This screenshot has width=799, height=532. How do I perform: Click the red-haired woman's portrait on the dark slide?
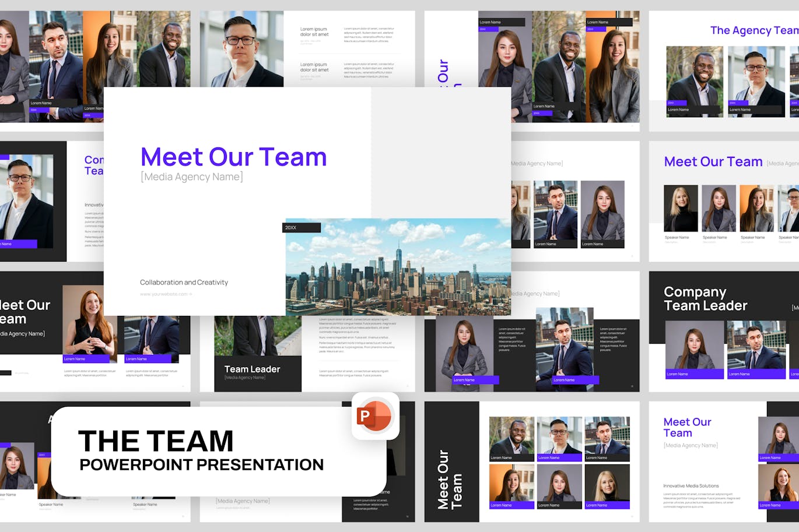[90, 323]
